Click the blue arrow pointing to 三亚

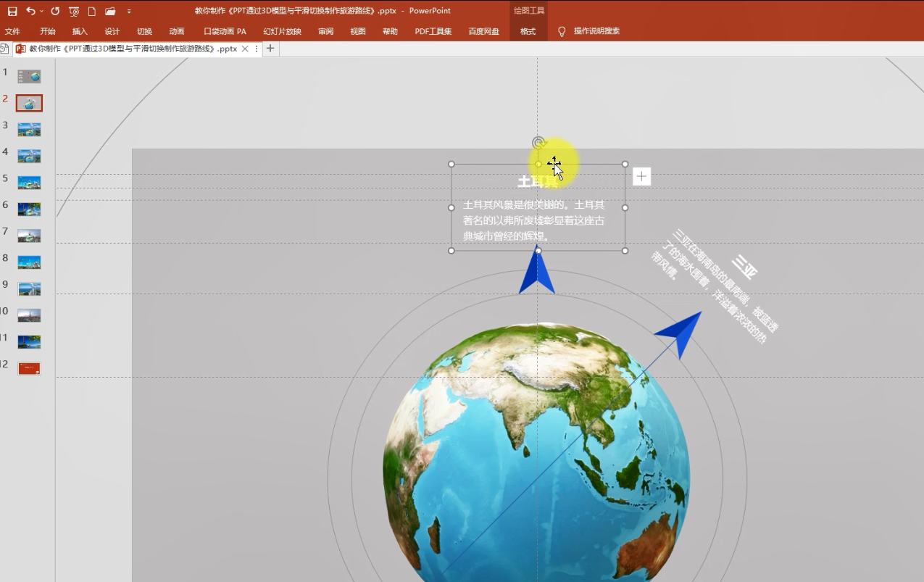[x=680, y=334]
